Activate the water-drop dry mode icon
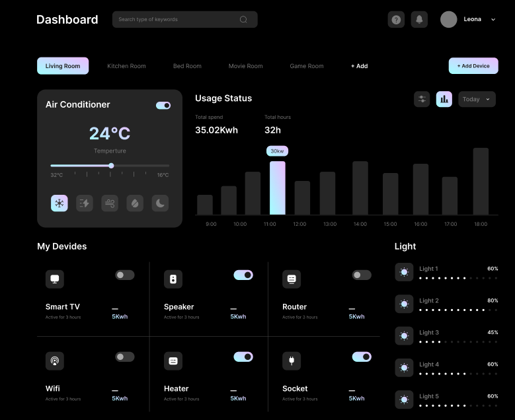 coord(135,203)
